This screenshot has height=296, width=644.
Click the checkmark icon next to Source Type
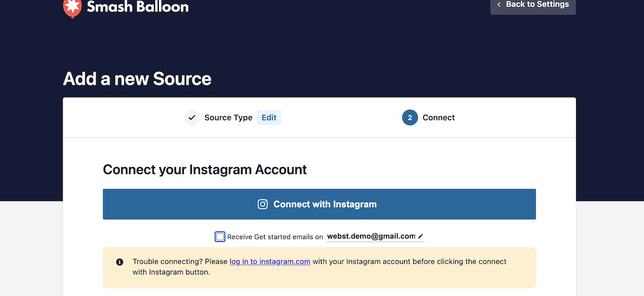coord(192,118)
